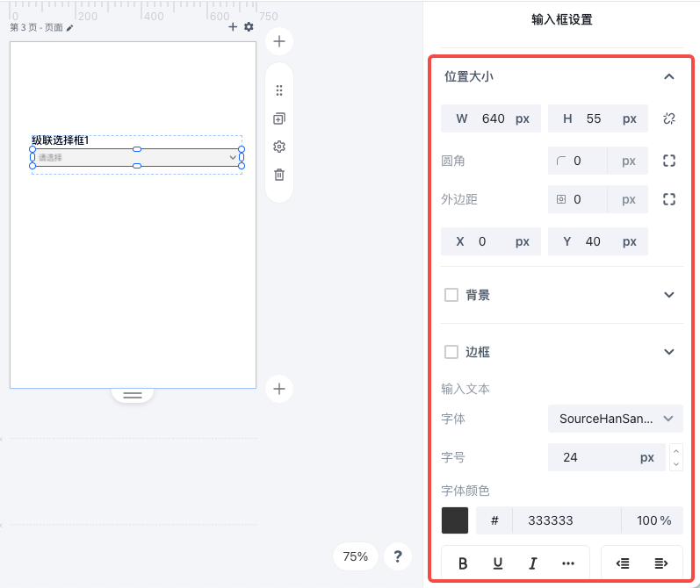Open more text formatting options ellipsis
Screen dimensions: 700x588
tap(568, 563)
